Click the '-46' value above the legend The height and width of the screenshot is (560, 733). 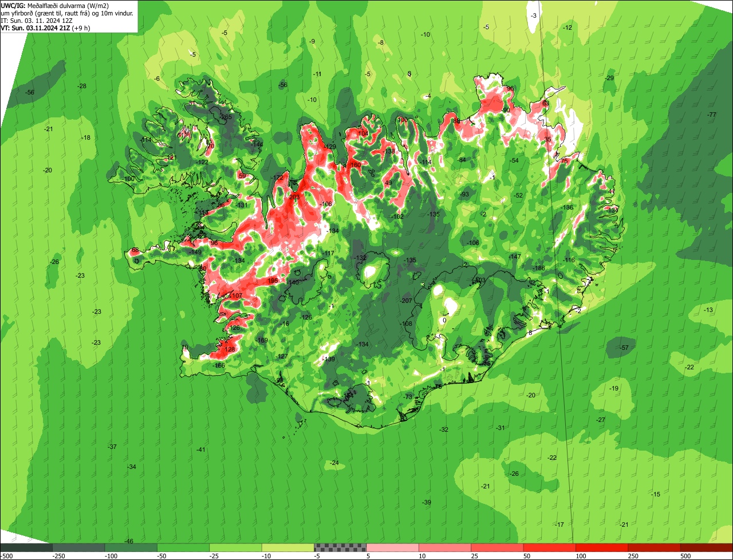pos(128,541)
